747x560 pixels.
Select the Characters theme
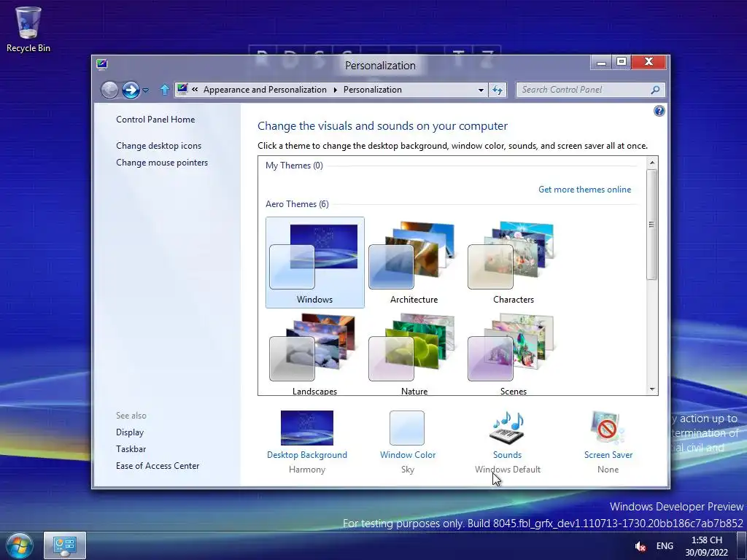pos(513,262)
